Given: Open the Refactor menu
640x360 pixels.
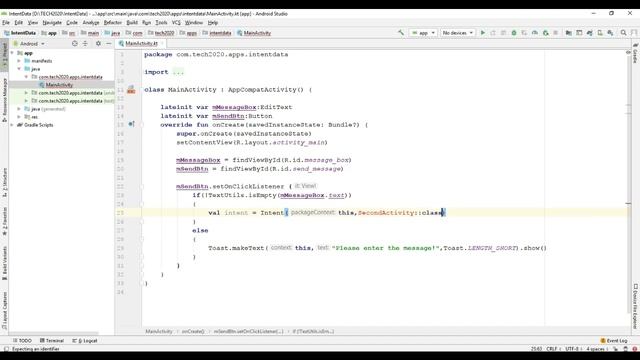Looking at the screenshot, I should click(x=113, y=22).
